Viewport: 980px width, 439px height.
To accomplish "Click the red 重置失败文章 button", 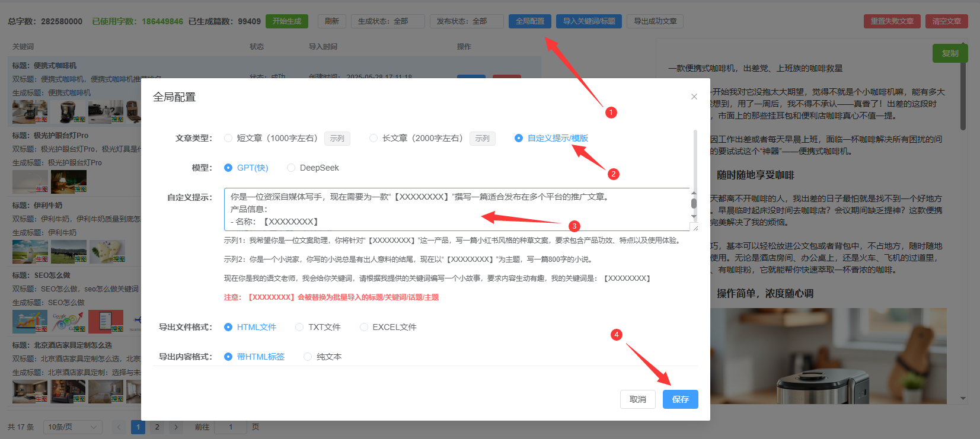I will pos(892,21).
